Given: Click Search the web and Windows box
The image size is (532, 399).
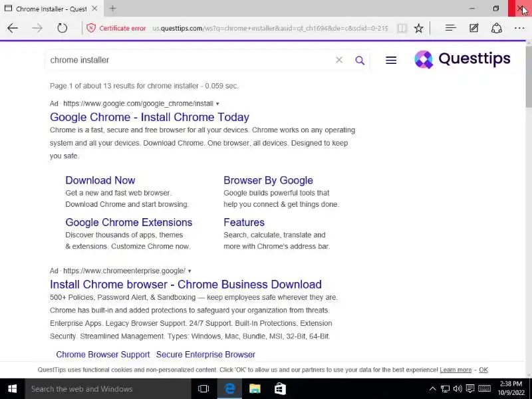Looking at the screenshot, I should 108,389.
